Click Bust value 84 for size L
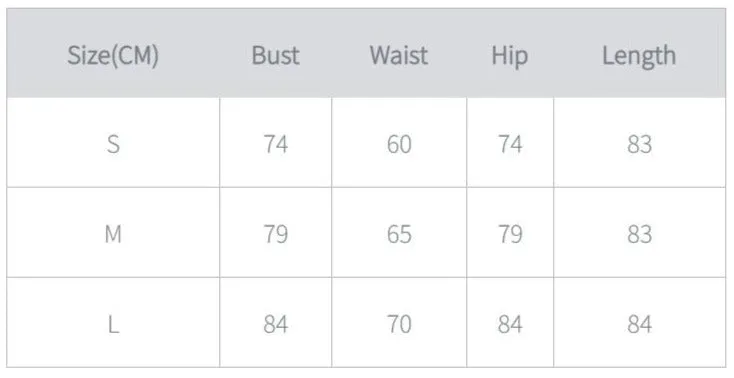 (275, 324)
